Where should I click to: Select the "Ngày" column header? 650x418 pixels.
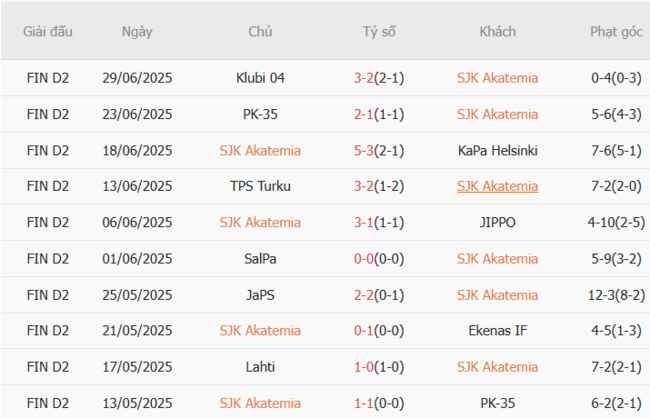pos(137,31)
